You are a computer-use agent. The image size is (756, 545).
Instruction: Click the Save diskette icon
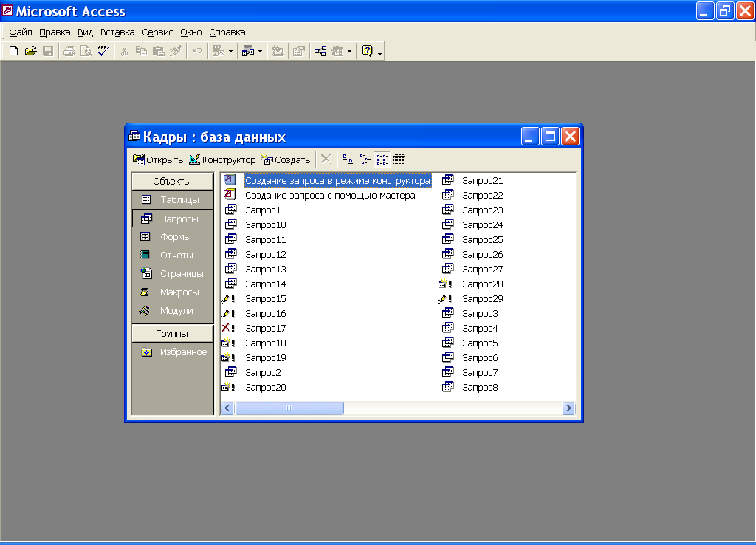click(x=48, y=51)
